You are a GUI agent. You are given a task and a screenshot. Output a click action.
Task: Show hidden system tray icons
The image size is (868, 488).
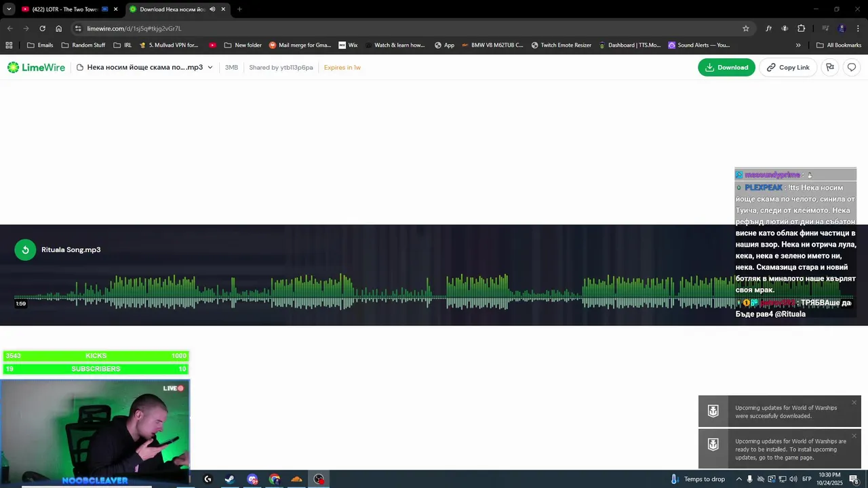[738, 479]
